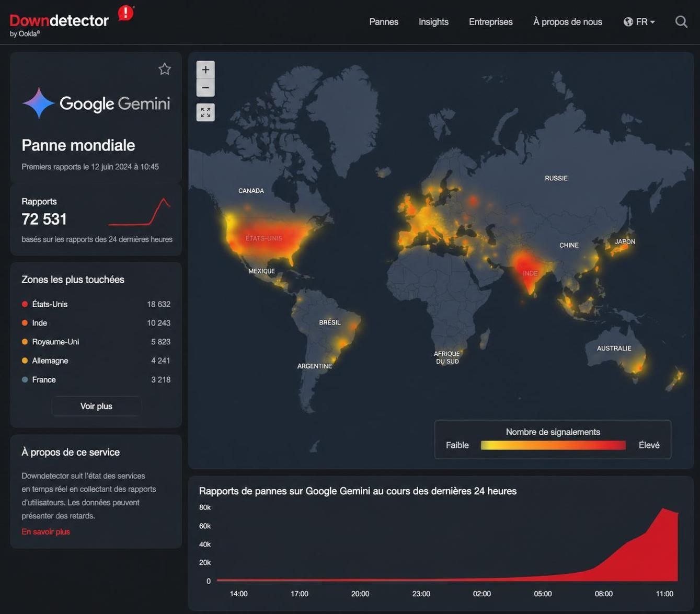Click the reports sparkline chart

(x=140, y=212)
